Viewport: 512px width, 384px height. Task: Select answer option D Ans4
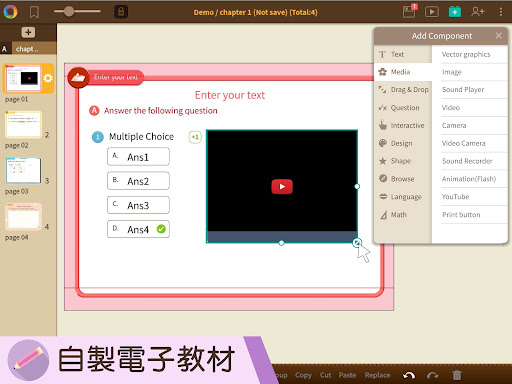point(138,229)
